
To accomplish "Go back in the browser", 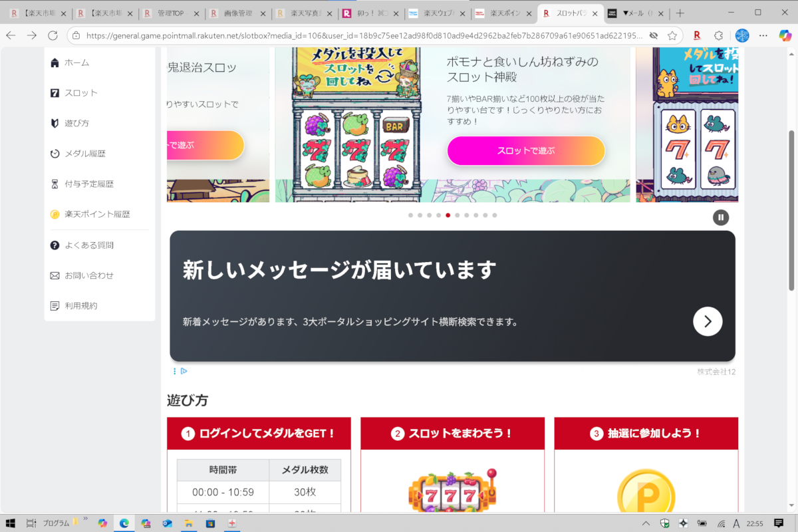I will (x=11, y=35).
